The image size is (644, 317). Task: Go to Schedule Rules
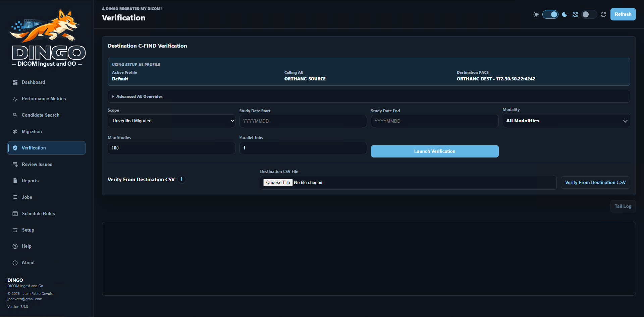[47, 213]
